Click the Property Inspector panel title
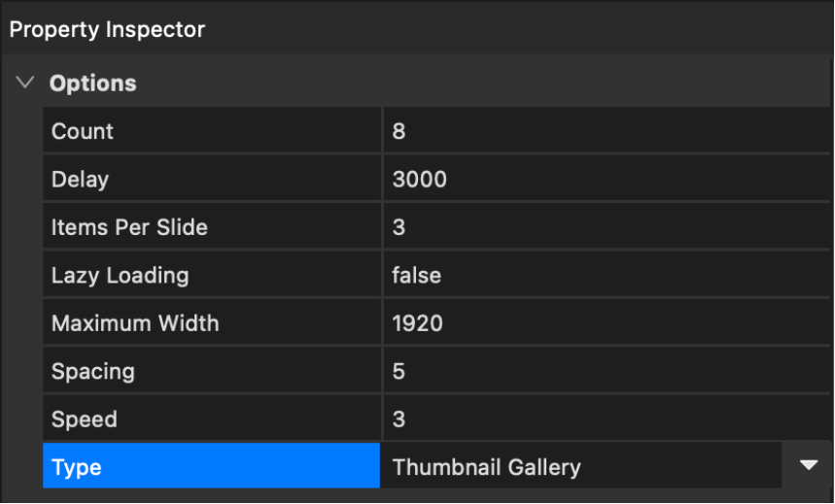 [x=107, y=29]
